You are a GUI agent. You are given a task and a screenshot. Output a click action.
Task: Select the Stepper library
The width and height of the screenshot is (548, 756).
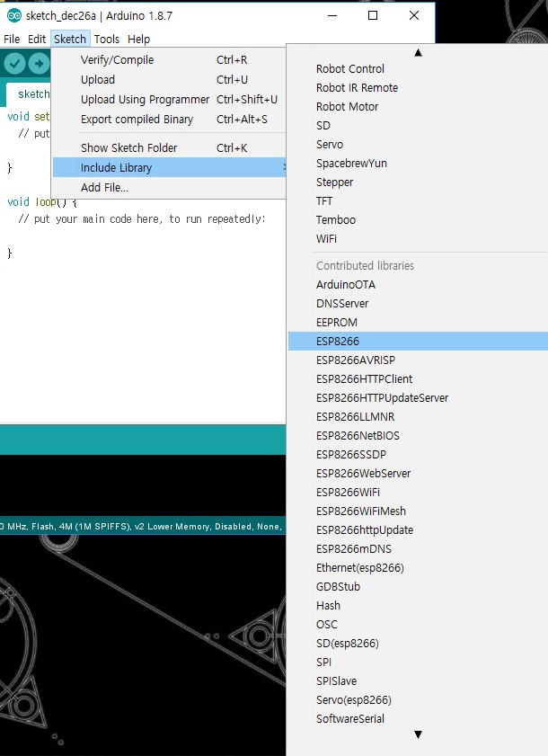(334, 182)
